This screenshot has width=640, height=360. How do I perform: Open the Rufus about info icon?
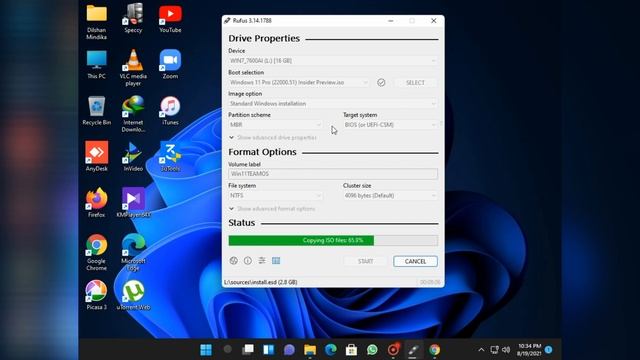tap(248, 261)
